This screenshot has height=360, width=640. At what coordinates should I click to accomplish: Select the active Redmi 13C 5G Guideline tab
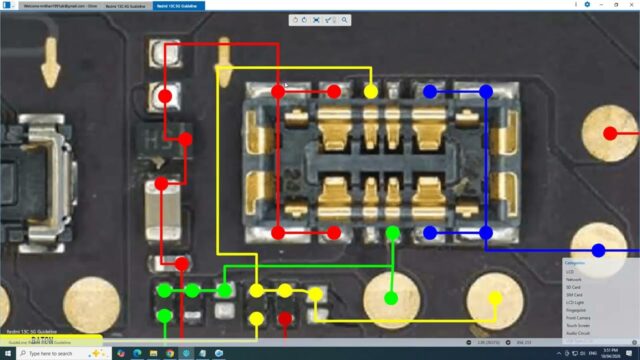178,6
